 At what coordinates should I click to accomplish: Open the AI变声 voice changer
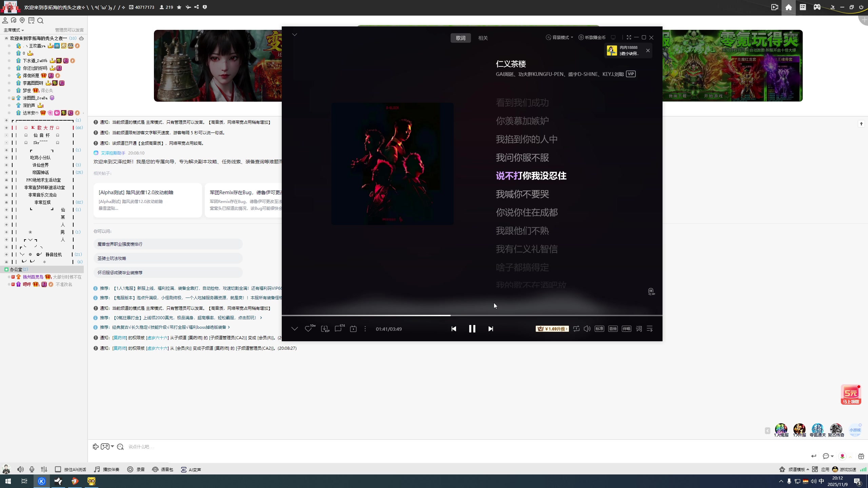tap(191, 469)
